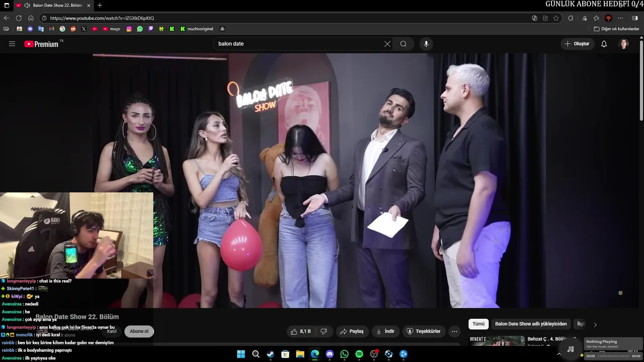Open the Reddit bookmark
The image size is (644, 362).
coord(73,29)
